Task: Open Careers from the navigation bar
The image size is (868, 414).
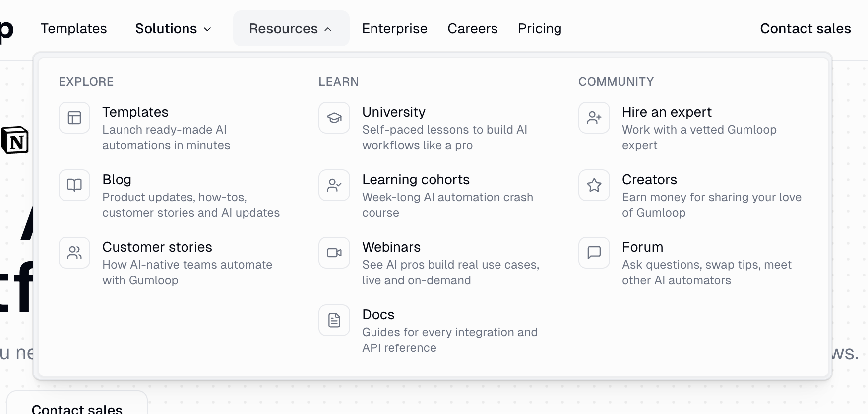Action: coord(472,29)
